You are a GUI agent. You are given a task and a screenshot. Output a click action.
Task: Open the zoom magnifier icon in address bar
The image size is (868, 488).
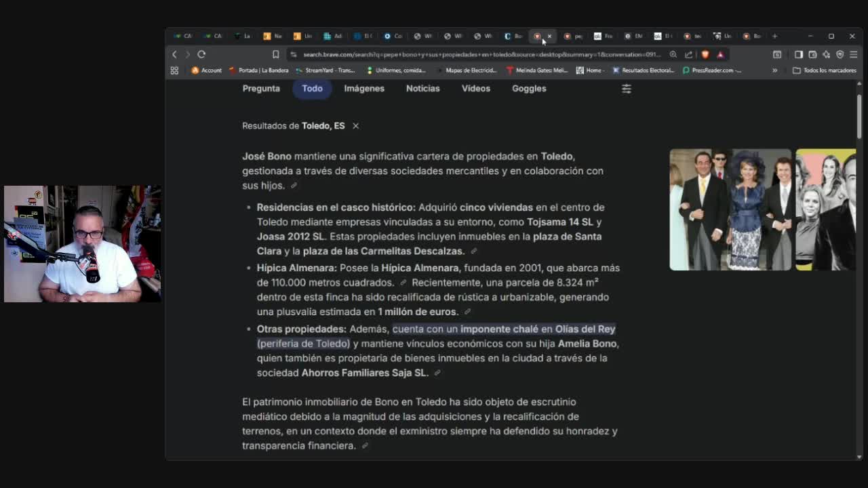(673, 54)
